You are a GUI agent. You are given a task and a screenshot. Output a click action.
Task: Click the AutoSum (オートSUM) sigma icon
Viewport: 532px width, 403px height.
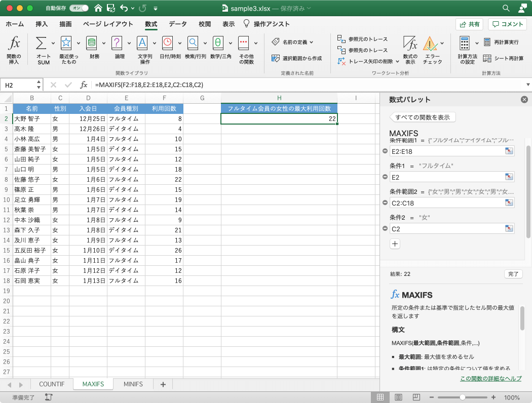(41, 44)
